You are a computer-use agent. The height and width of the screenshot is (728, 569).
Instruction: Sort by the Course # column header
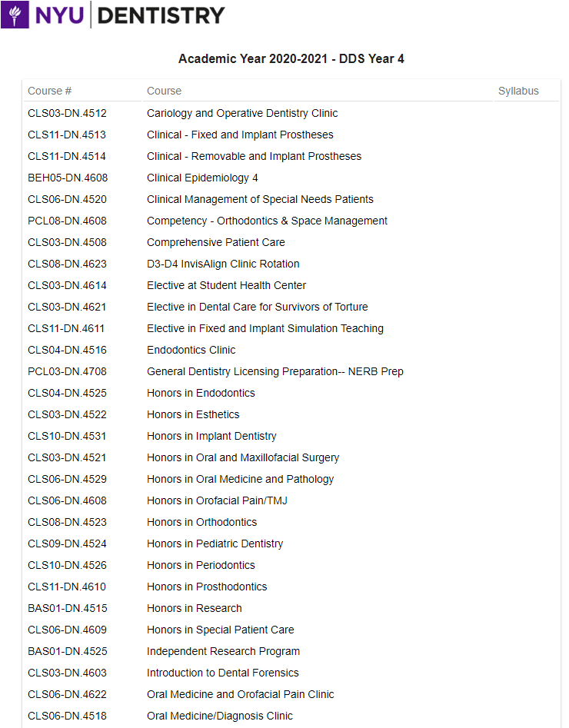point(49,91)
